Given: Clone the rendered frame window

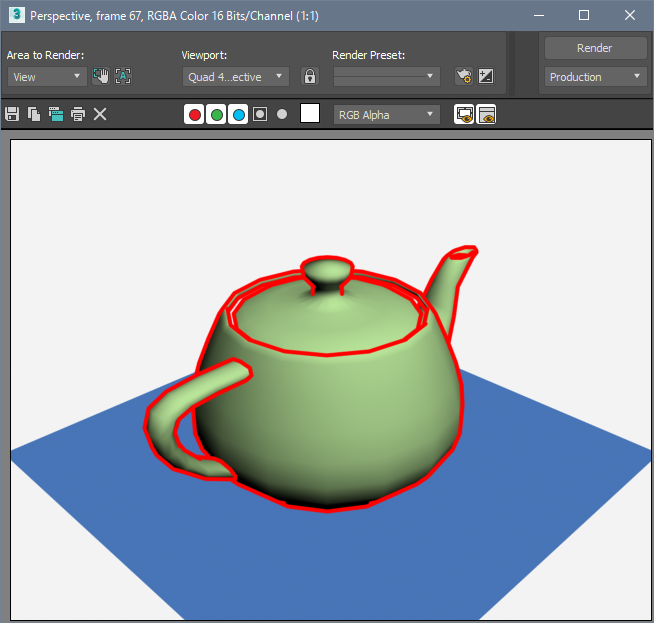Looking at the screenshot, I should 56,114.
